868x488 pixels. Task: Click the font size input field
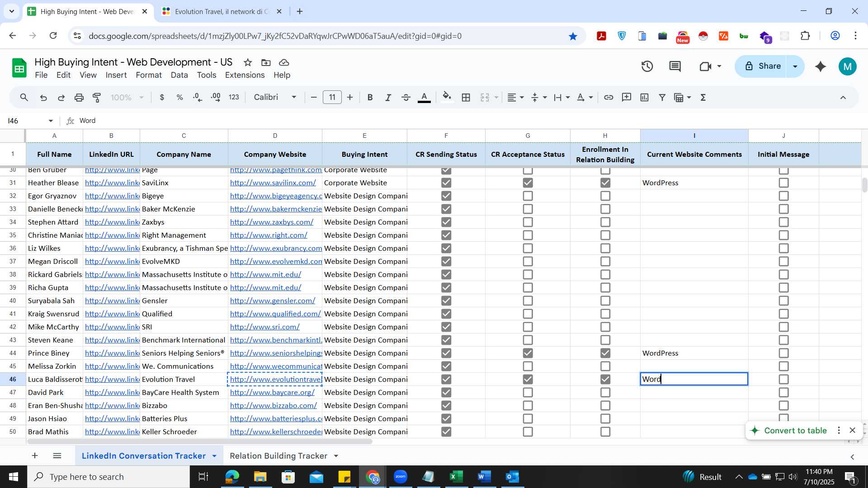[x=332, y=98]
